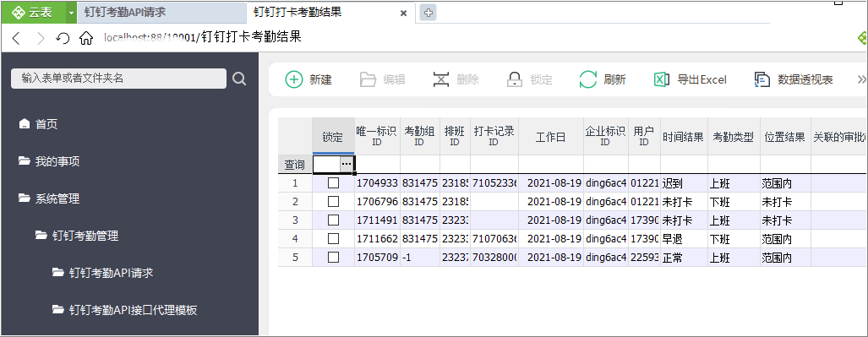This screenshot has height=337, width=868.
Task: Click the 新建 plus-circle icon
Action: click(x=294, y=79)
